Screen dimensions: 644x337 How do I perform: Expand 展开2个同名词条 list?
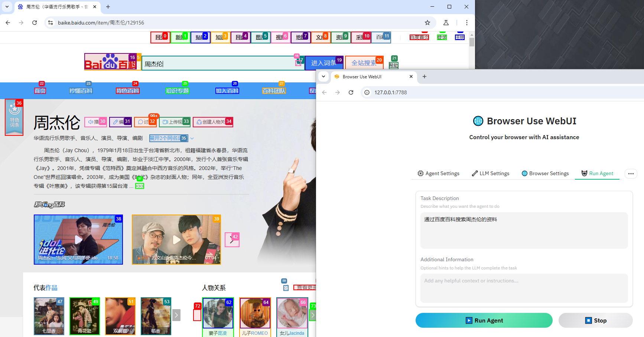tap(169, 138)
